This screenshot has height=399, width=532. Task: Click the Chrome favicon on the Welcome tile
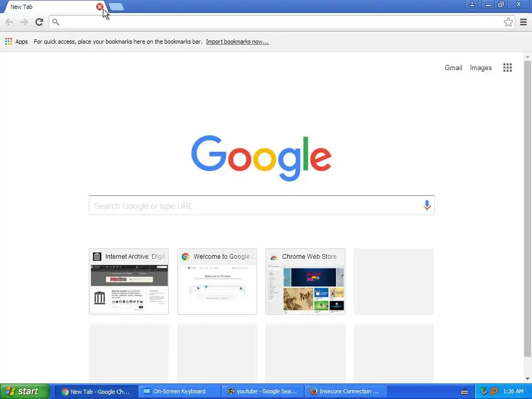point(185,257)
